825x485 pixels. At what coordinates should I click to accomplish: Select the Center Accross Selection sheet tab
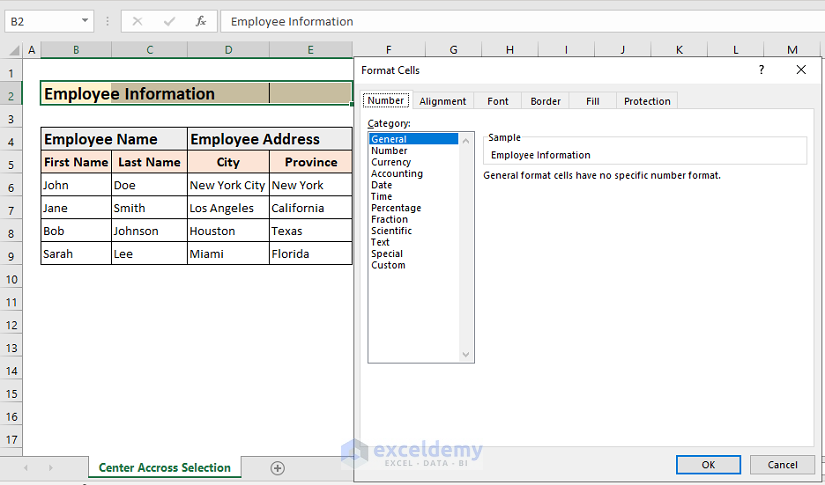(x=165, y=468)
